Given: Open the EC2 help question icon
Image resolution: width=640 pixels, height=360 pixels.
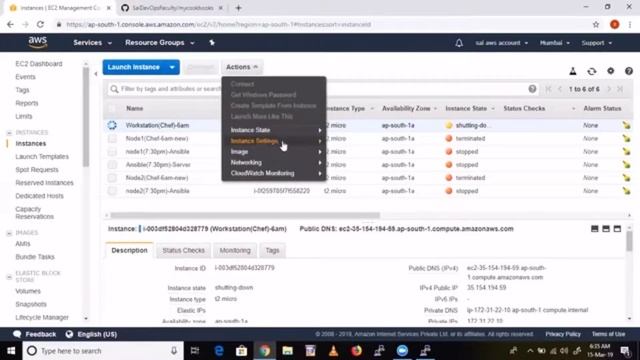Looking at the screenshot, I should (629, 71).
